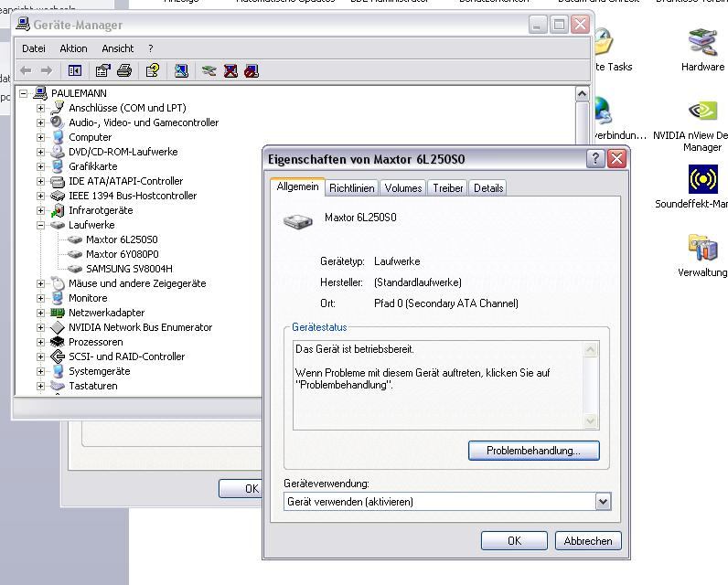Viewport: 728px width, 585px height.
Task: Expand the Monitore tree node
Action: [41, 298]
